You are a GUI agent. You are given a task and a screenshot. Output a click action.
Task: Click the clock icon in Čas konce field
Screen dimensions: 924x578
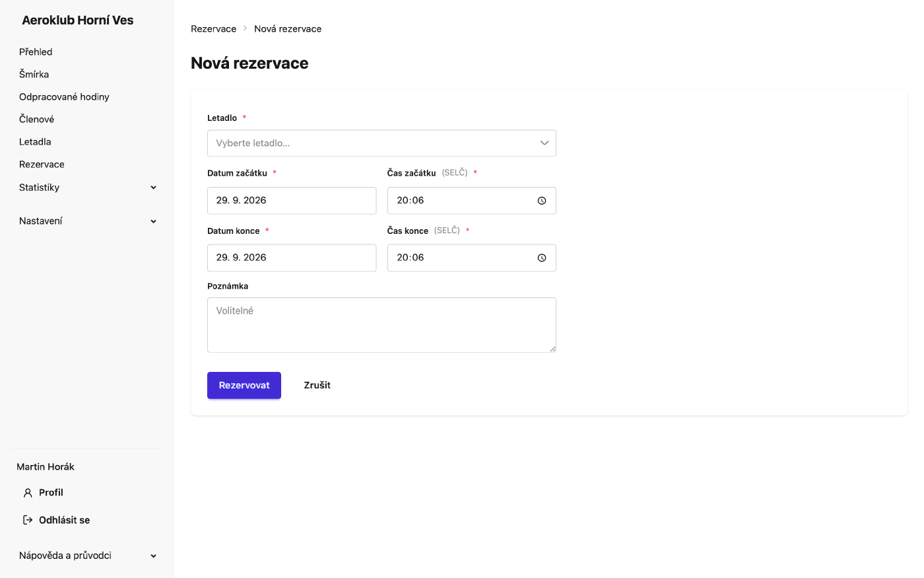point(542,258)
